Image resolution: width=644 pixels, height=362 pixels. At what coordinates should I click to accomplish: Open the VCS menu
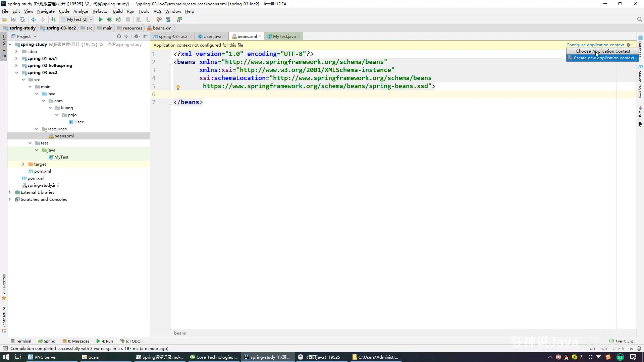click(157, 11)
